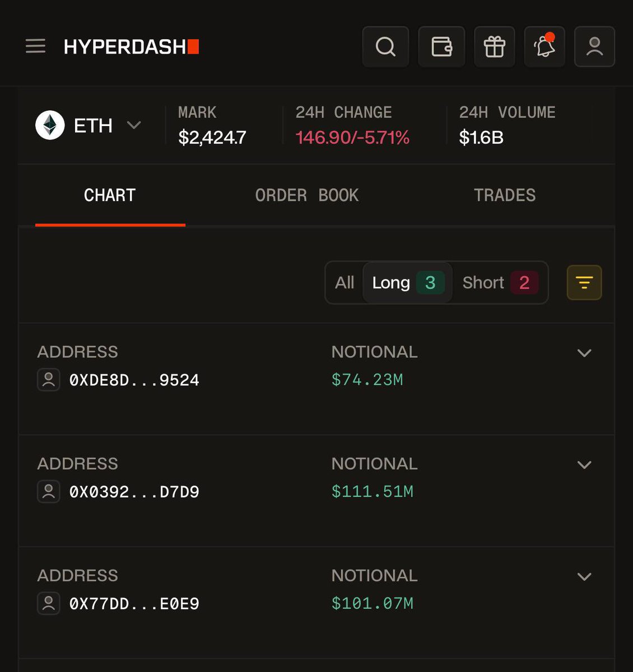Open the gift rewards icon

click(494, 46)
